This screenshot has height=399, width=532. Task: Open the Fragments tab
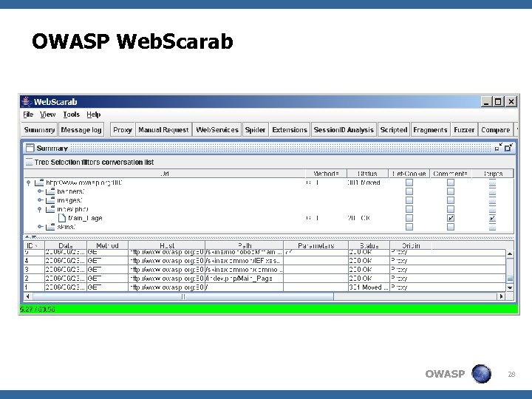(x=430, y=130)
